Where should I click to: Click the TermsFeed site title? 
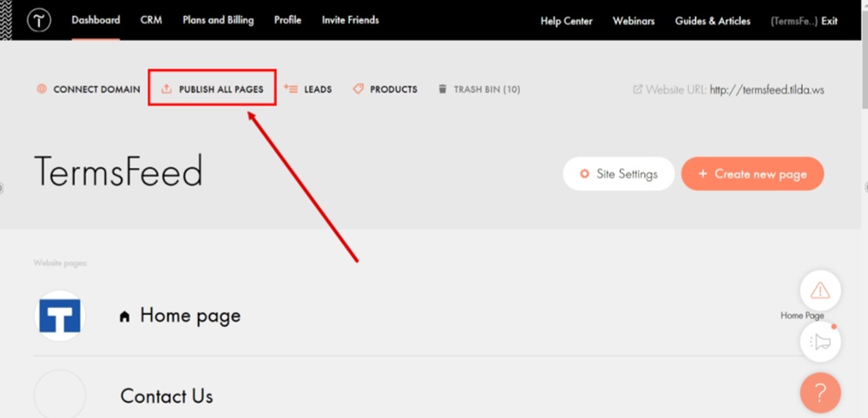point(118,171)
